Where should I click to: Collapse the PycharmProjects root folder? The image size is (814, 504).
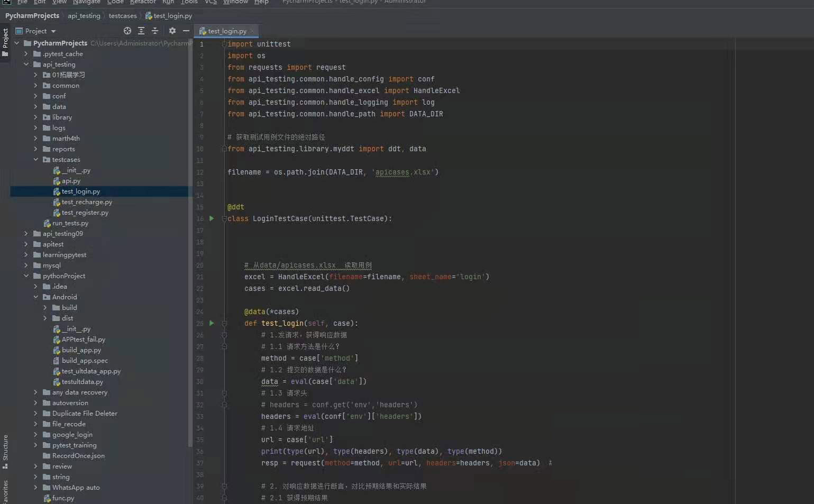tap(17, 43)
